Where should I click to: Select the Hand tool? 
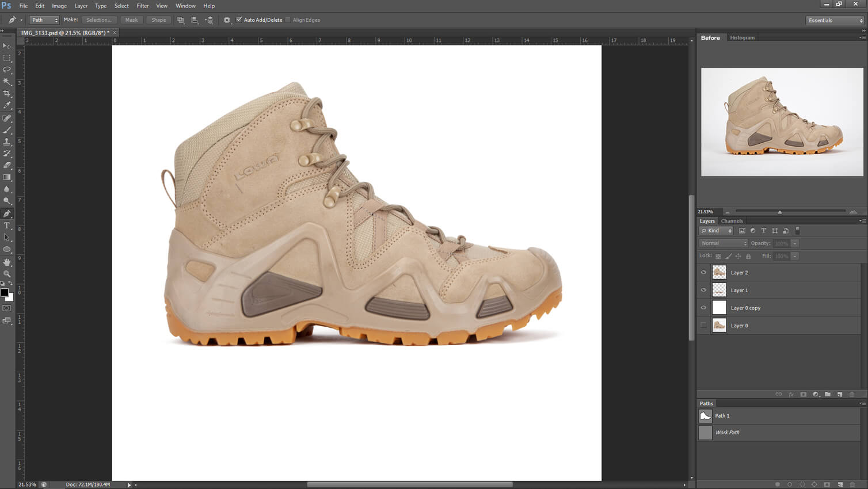7,262
